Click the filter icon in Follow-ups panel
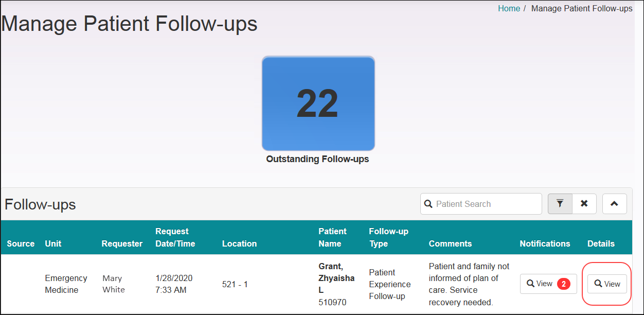 pos(560,204)
